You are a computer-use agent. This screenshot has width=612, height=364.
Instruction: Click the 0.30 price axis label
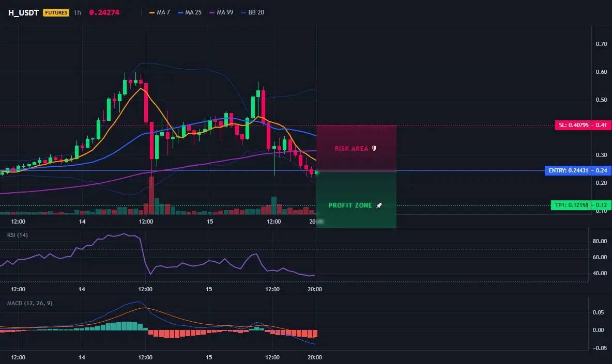(x=601, y=155)
